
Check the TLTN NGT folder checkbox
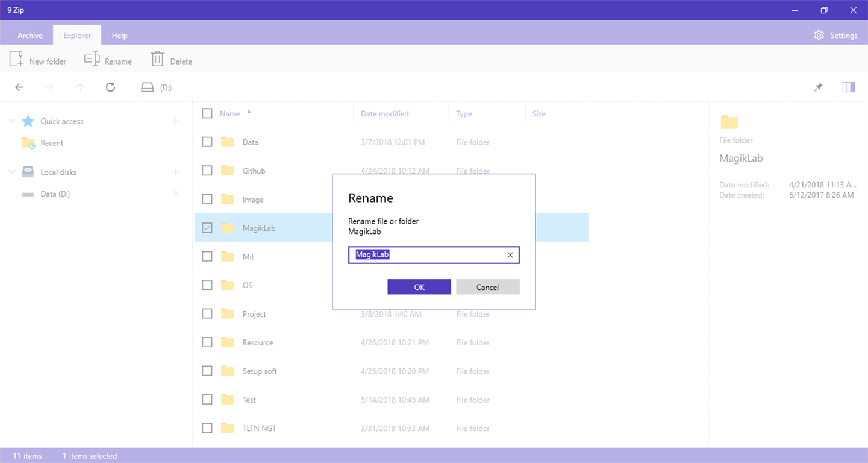(207, 428)
